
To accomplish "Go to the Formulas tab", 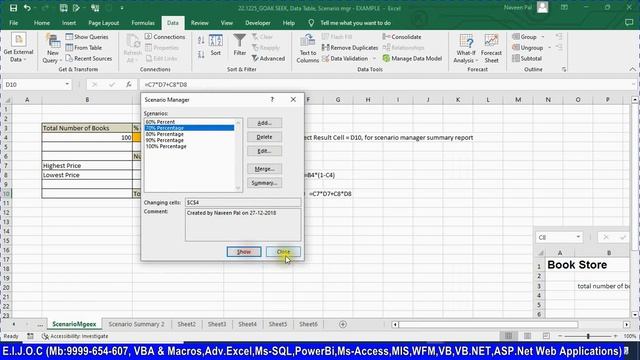I will 143,23.
